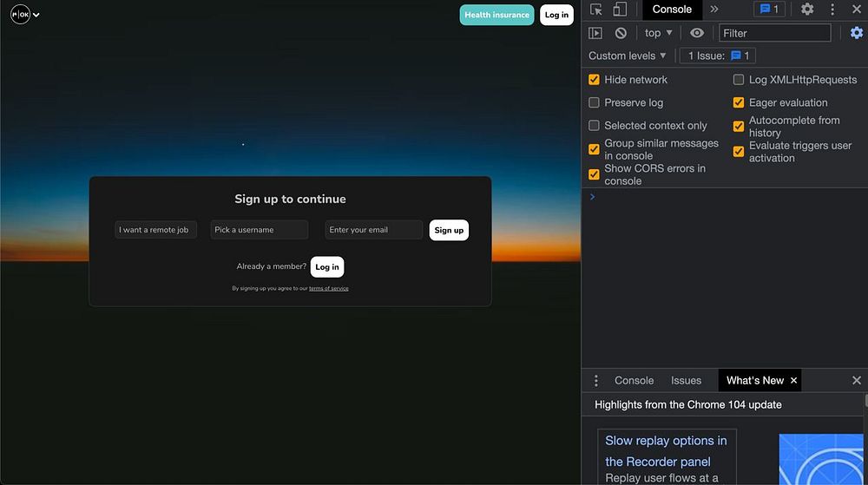Toggle Evaluate triggers user activation checkbox

click(739, 152)
